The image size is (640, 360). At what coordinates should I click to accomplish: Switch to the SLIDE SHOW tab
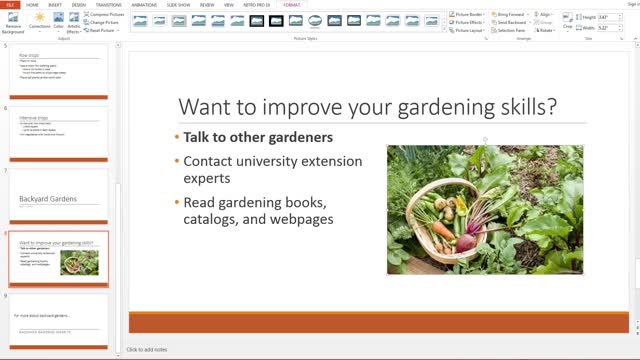(x=178, y=5)
